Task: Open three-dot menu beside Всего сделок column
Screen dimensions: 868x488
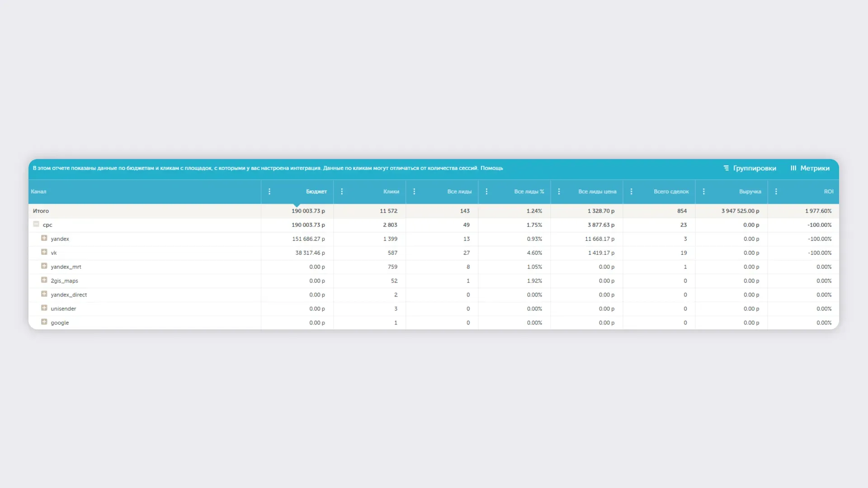Action: coord(631,192)
